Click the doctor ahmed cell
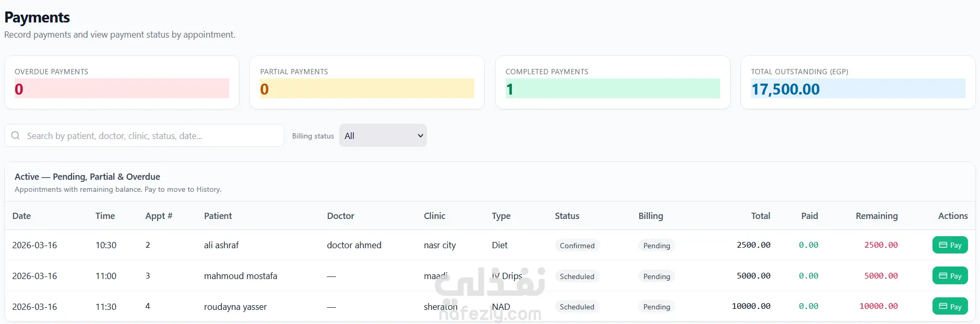This screenshot has height=324, width=980. coord(354,245)
